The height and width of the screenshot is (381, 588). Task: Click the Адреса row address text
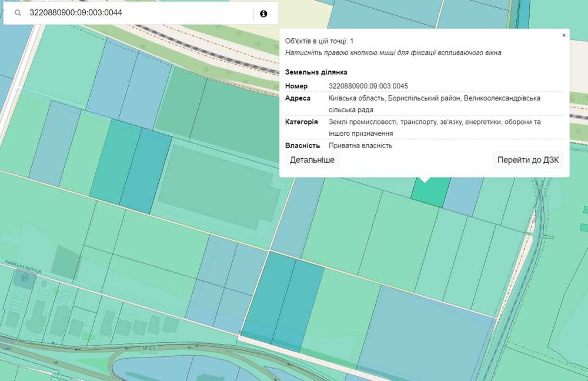(x=434, y=103)
